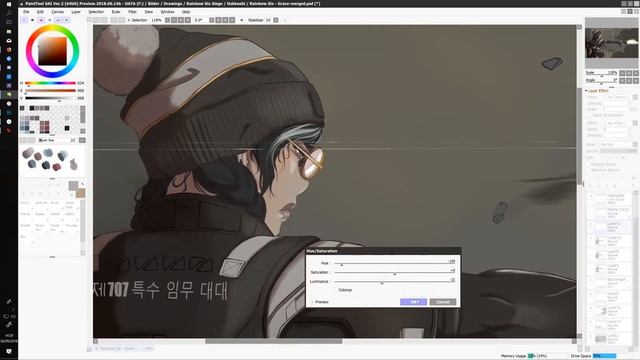The width and height of the screenshot is (640, 360).
Task: Toggle the scratchpad panel icon
Action: coord(67,20)
